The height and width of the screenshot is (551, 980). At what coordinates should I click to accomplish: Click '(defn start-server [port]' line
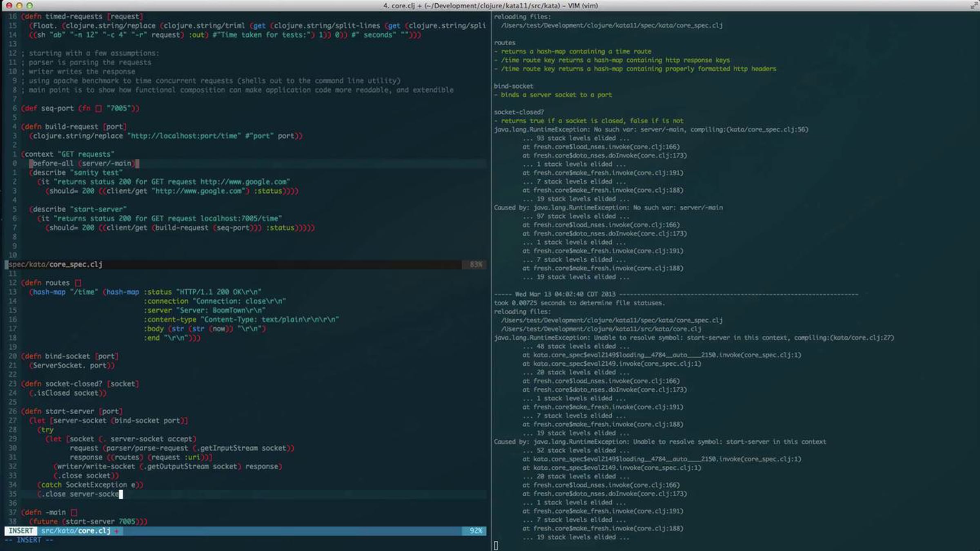[x=72, y=411]
